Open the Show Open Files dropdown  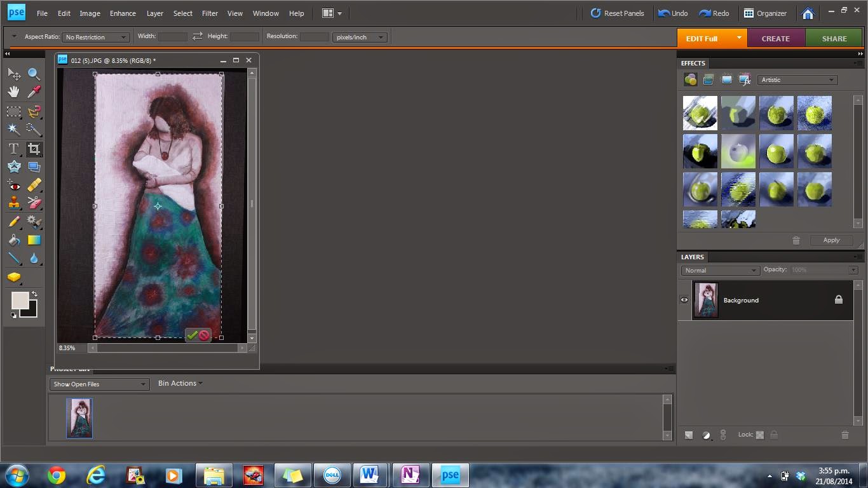[99, 384]
